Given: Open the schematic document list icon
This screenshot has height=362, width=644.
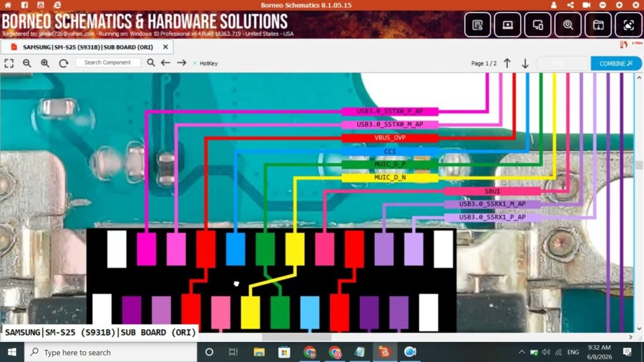Looking at the screenshot, I should [x=477, y=25].
